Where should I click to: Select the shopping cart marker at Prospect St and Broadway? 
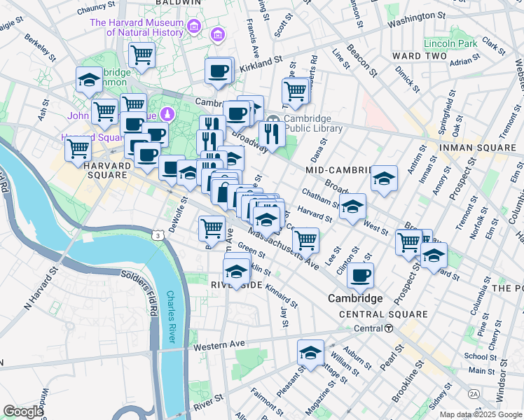click(x=408, y=243)
